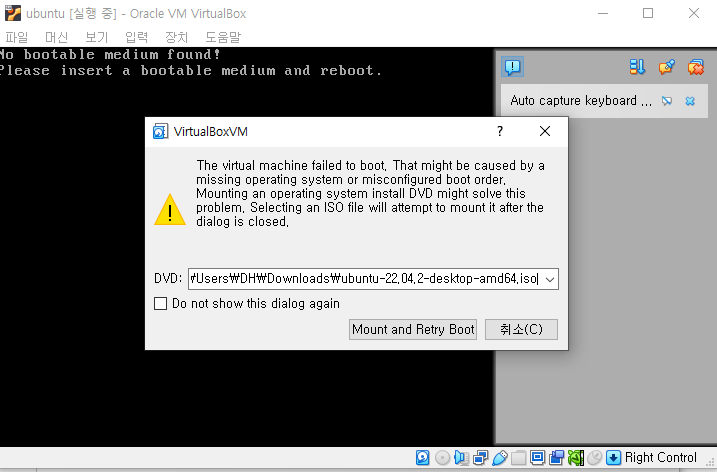Click the do-not-show-again icon on Auto capture notification
717x472 pixels.
click(x=667, y=101)
